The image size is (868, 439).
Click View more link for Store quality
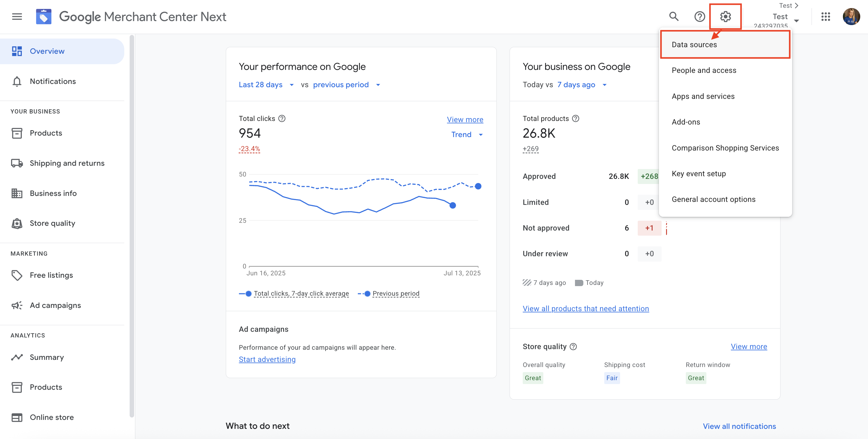[749, 347]
